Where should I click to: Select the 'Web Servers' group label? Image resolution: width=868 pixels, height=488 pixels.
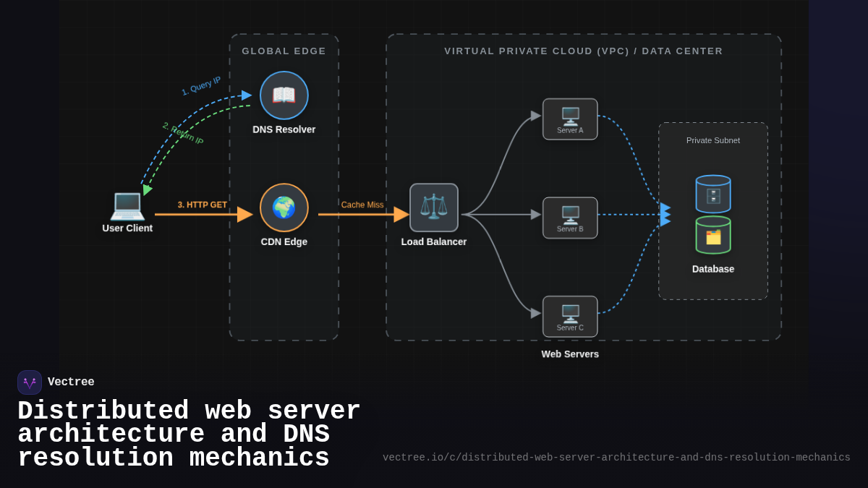pos(569,354)
